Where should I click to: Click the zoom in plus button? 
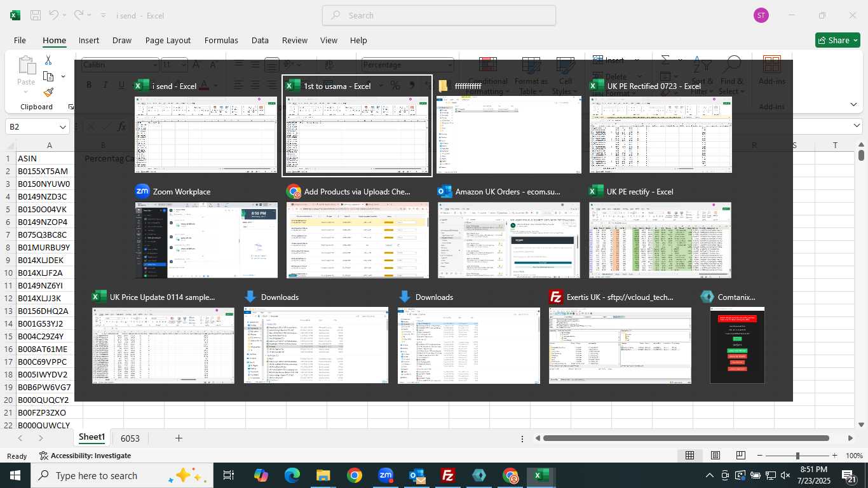(x=835, y=456)
